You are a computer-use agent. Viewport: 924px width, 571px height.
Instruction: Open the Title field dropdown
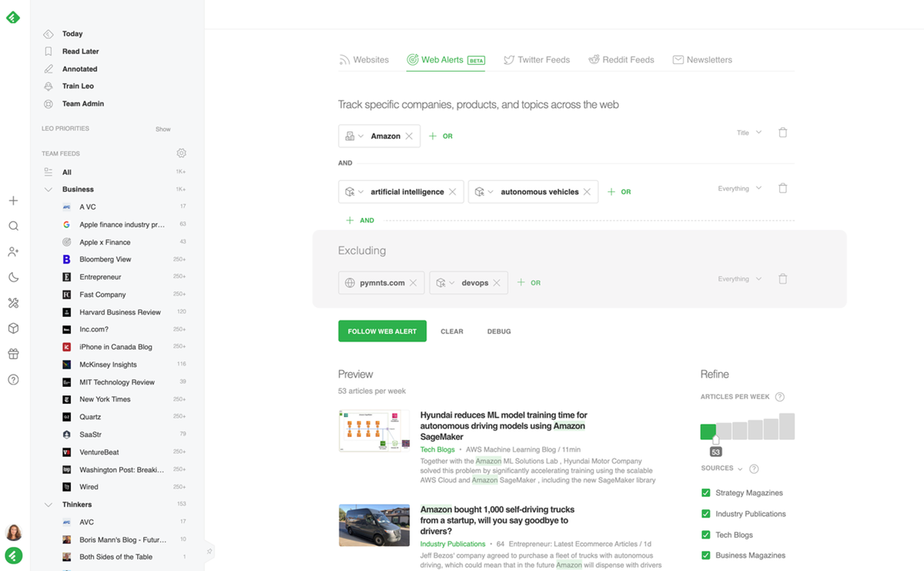point(748,132)
